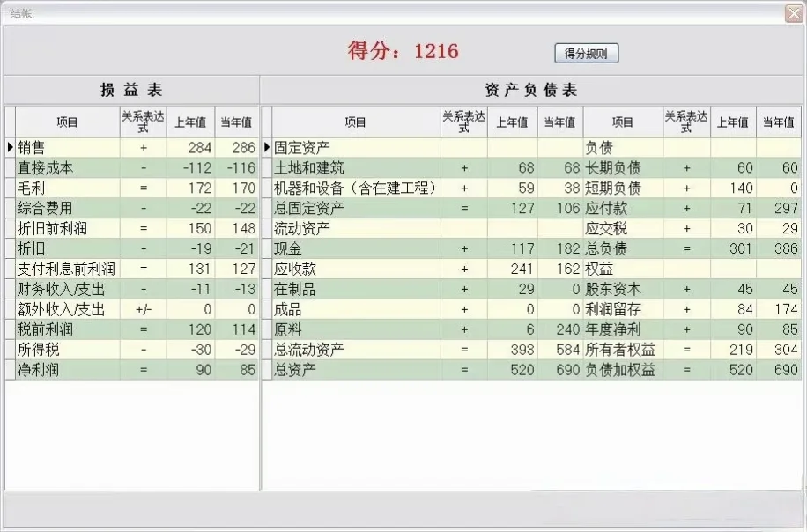
Task: Click the 总流动资产 当年值 cell 584
Action: (x=560, y=350)
